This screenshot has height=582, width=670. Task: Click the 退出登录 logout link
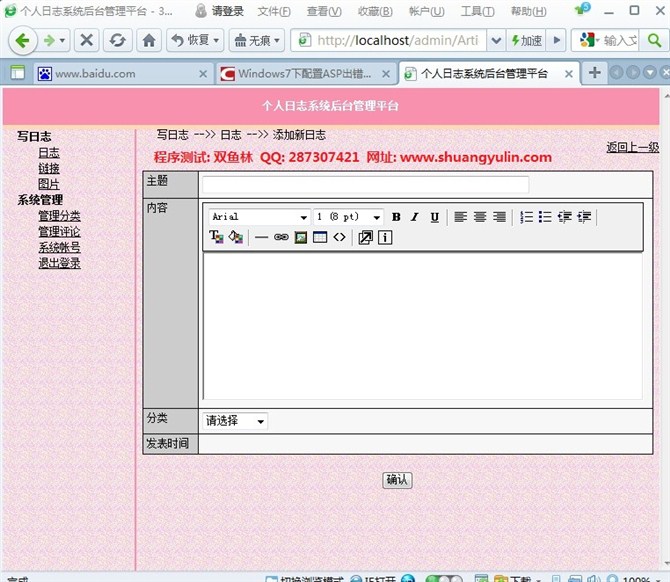tap(59, 263)
